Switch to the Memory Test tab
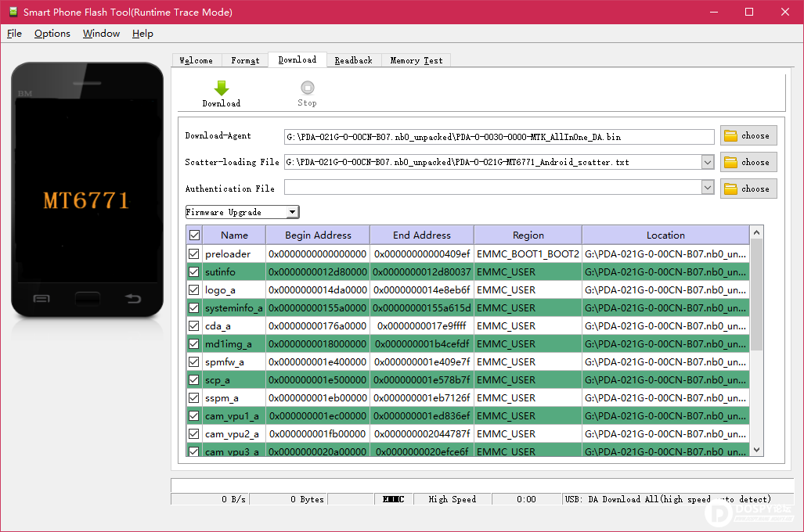804x532 pixels. [x=416, y=60]
